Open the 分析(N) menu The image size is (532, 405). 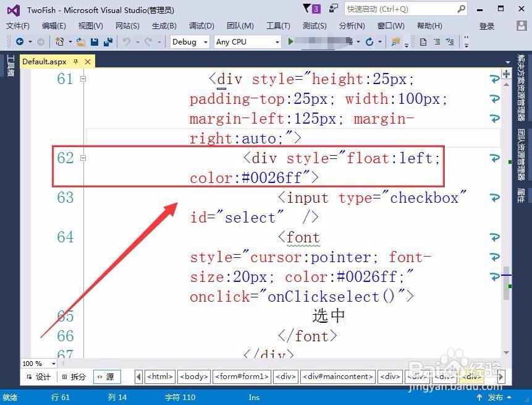[352, 26]
